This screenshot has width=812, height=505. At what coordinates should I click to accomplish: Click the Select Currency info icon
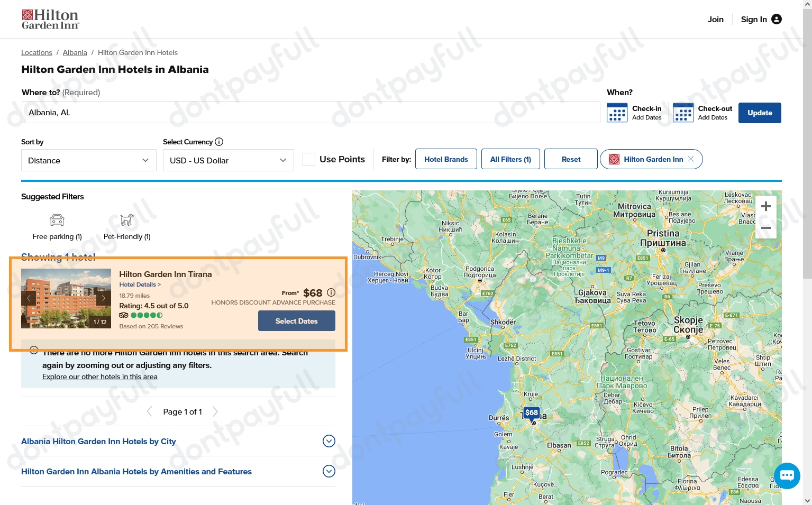coord(219,142)
